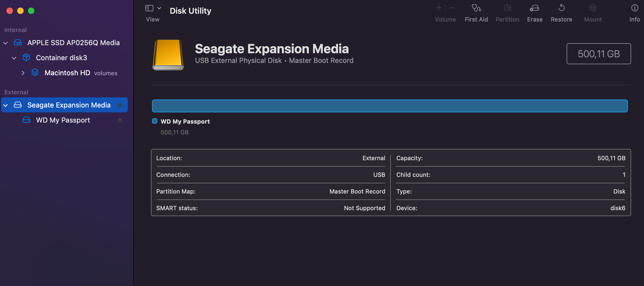Eject the WD My Passport volume
The width and height of the screenshot is (644, 286).
coord(120,120)
